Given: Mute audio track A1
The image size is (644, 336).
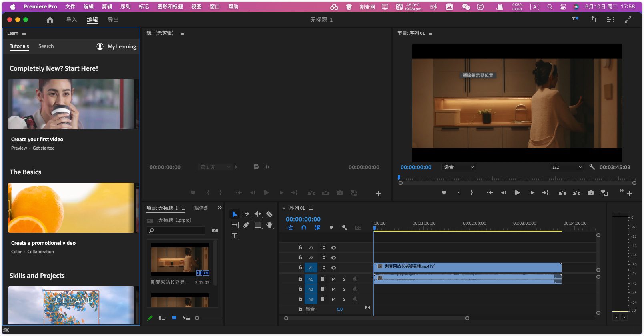Looking at the screenshot, I should pyautogui.click(x=333, y=279).
